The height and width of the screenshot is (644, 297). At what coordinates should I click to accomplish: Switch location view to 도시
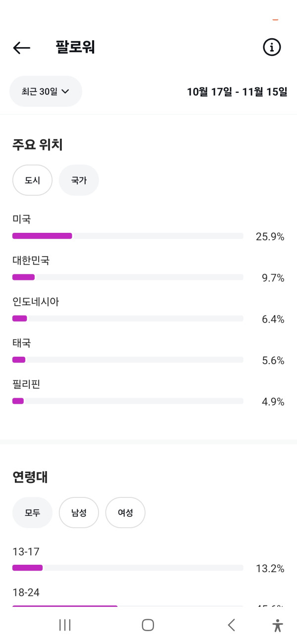[32, 180]
